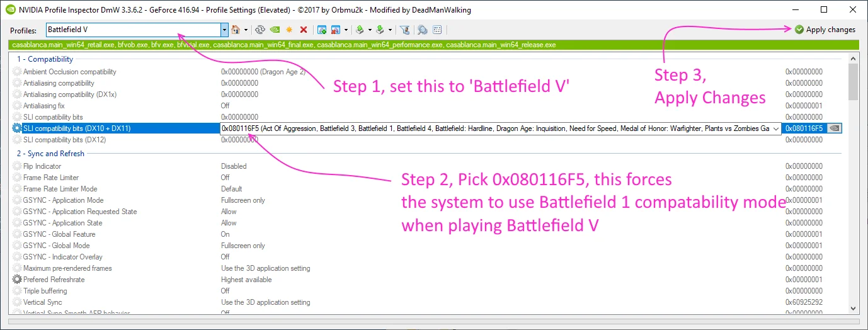Click the add application to profile icon
The width and height of the screenshot is (868, 330).
[322, 30]
